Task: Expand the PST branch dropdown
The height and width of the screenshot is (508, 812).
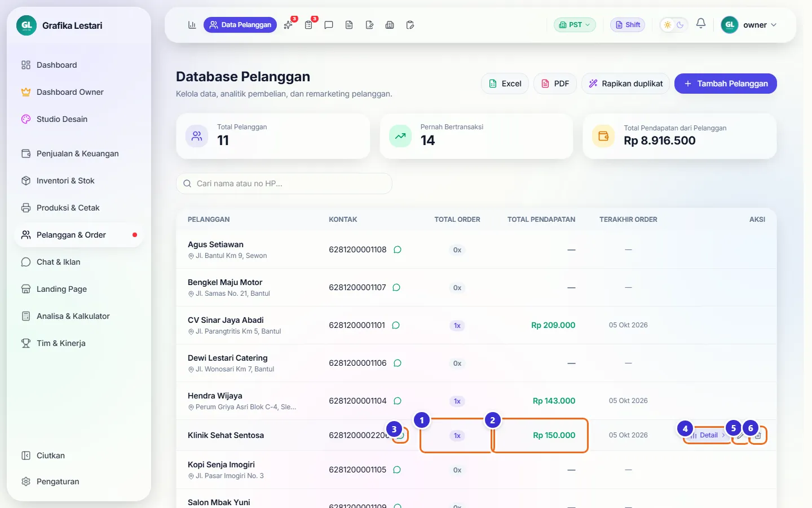Action: 575,25
